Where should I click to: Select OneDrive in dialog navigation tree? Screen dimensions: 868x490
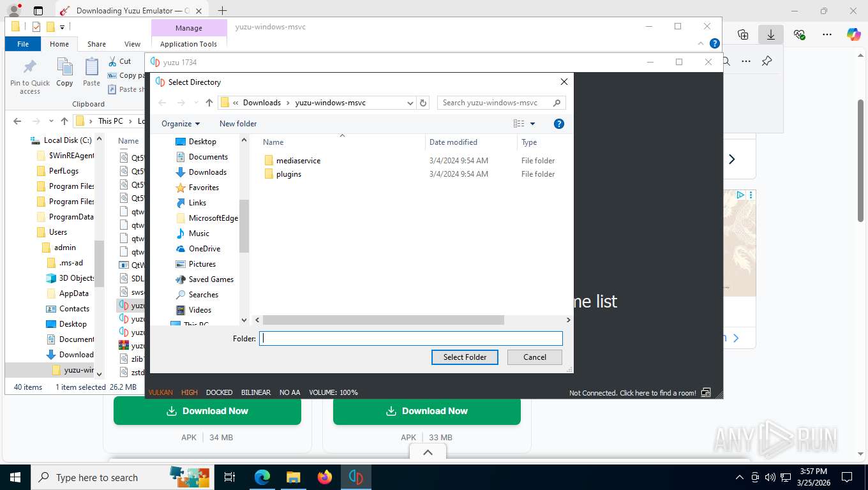[x=204, y=249]
